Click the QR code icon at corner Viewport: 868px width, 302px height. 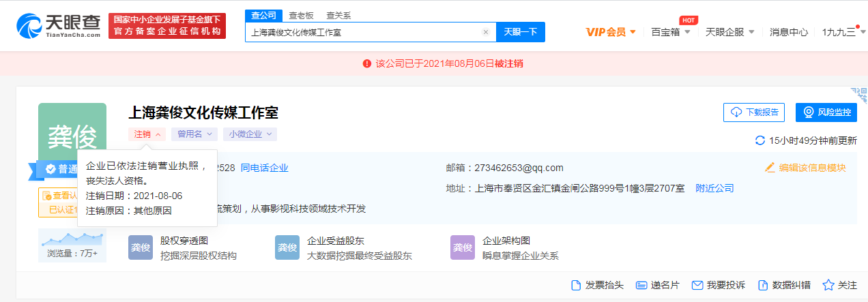(859, 95)
